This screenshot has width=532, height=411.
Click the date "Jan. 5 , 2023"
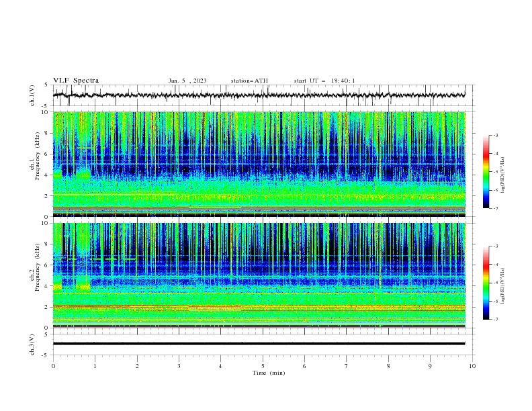pos(187,81)
